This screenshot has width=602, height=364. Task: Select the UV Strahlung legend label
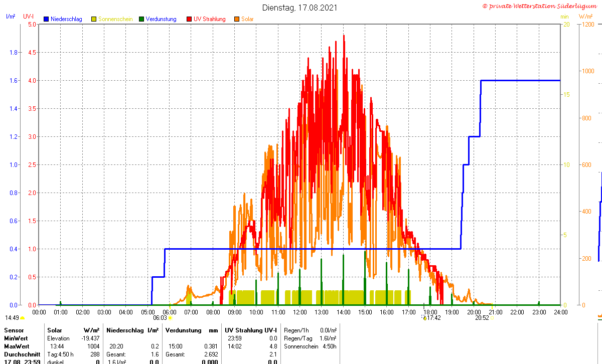click(x=210, y=19)
